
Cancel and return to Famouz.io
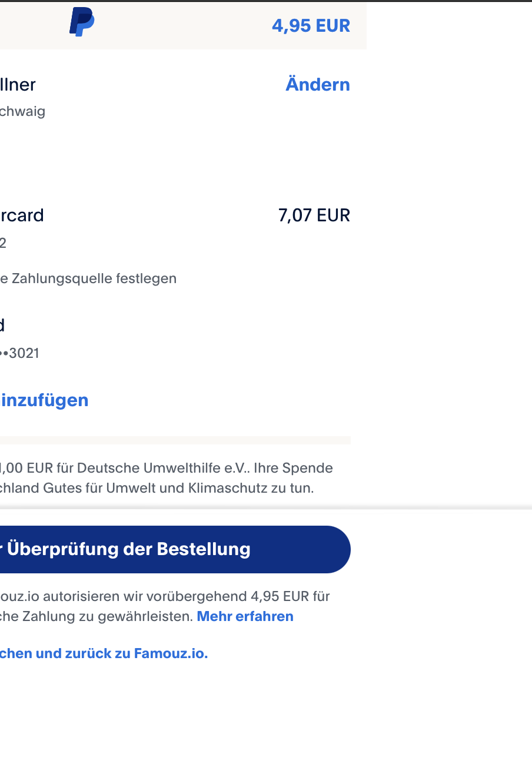[104, 653]
